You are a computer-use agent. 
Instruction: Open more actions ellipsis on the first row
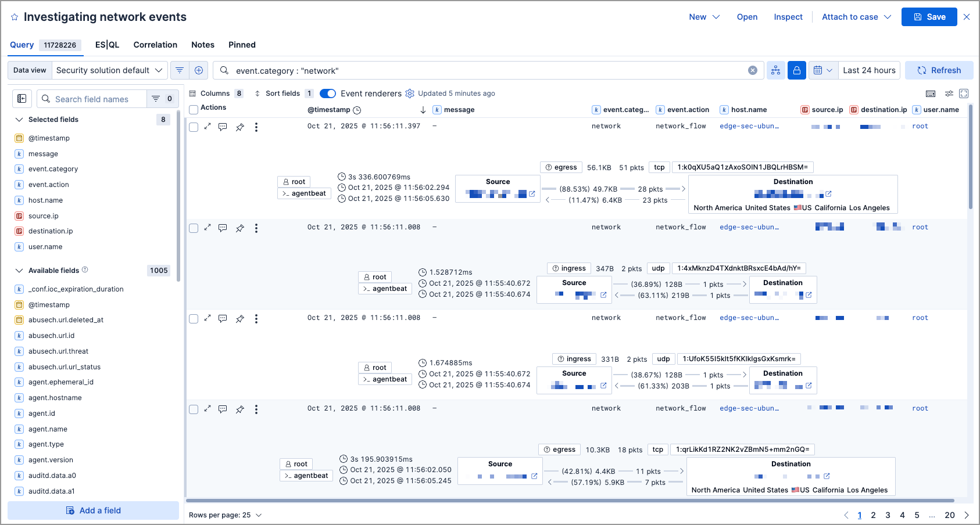coord(256,127)
